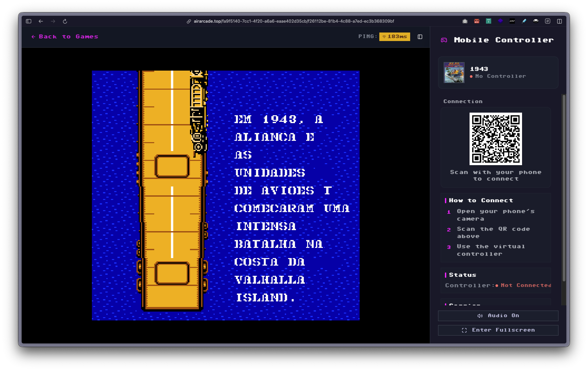Viewport: 588px width, 371px height.
Task: Click the split-view icon at far right
Action: point(559,21)
